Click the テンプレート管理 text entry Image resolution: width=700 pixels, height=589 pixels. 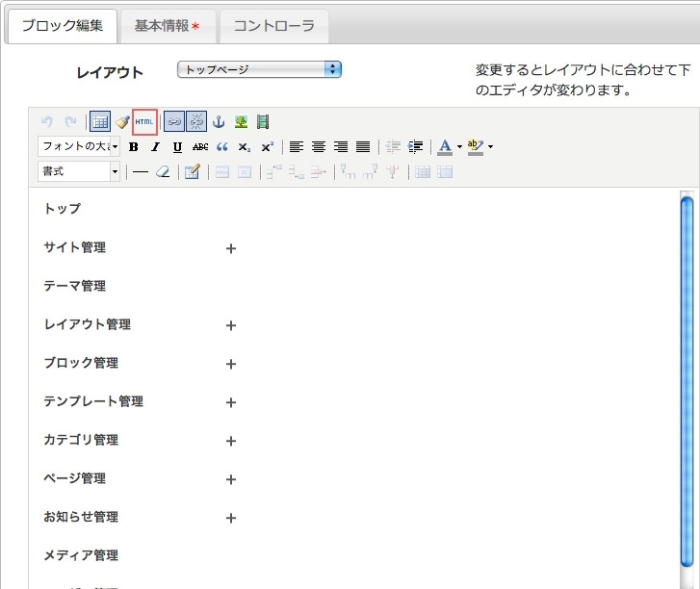(x=93, y=401)
